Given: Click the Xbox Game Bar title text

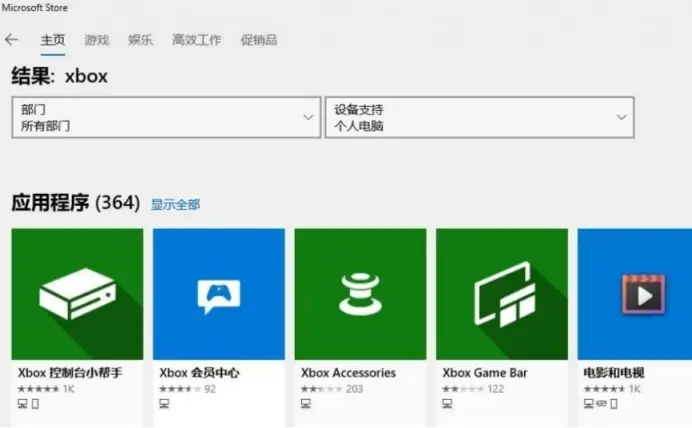Looking at the screenshot, I should coord(485,373).
